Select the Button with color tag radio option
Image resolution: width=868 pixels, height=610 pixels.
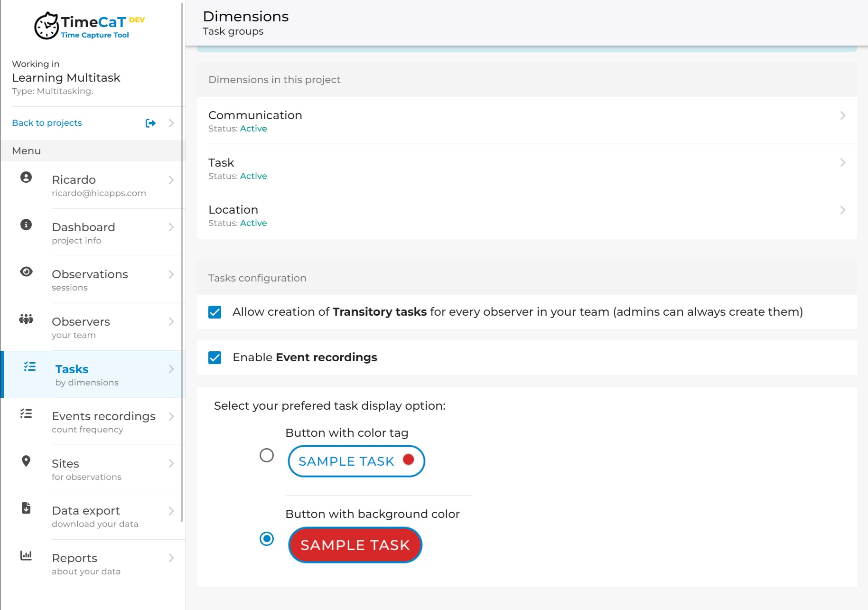pyautogui.click(x=267, y=455)
